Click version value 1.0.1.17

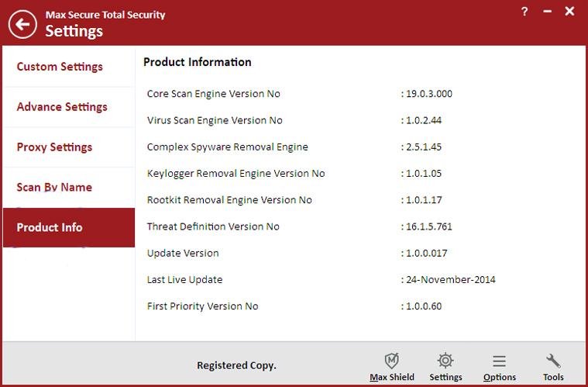pos(424,200)
